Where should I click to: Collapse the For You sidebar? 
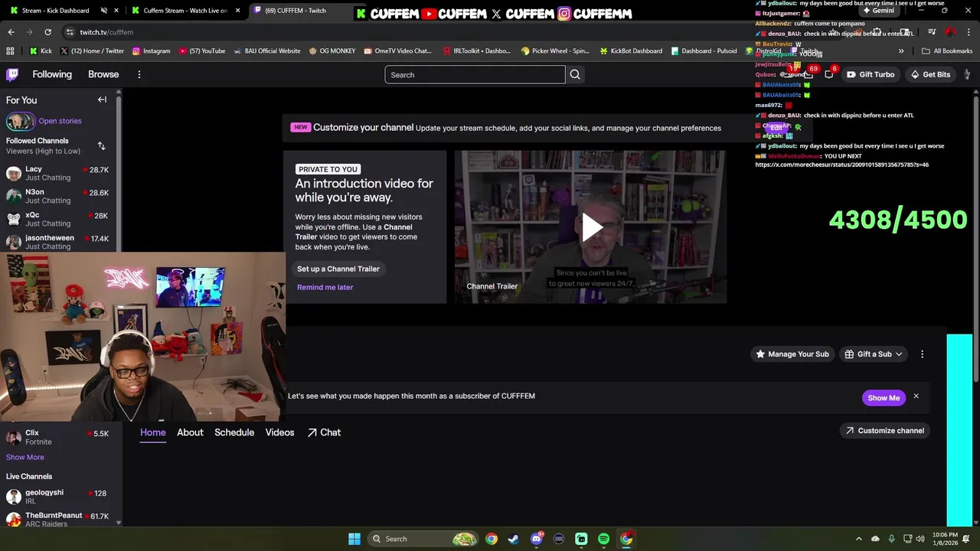tap(102, 99)
